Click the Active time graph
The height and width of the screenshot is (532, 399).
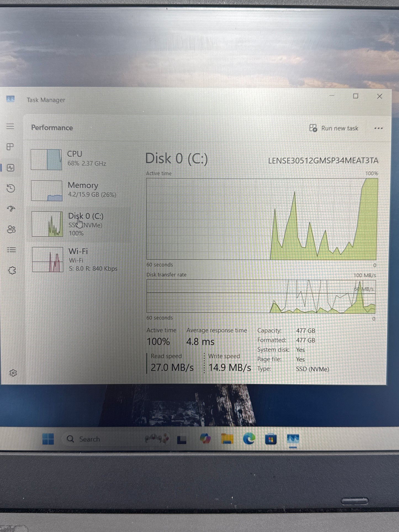point(261,219)
